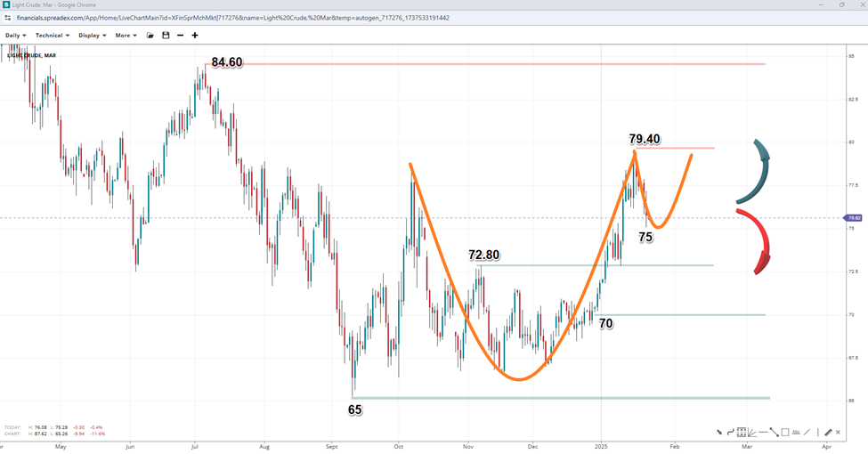
Task: Select the Abc text annotation tool
Action: pos(796,432)
